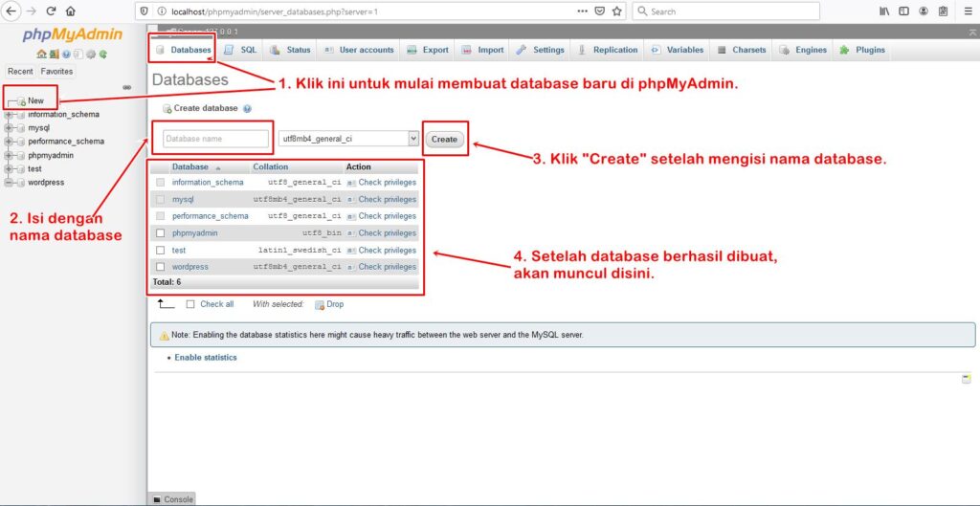This screenshot has width=980, height=506.
Task: Go to the Import tab
Action: coord(483,50)
